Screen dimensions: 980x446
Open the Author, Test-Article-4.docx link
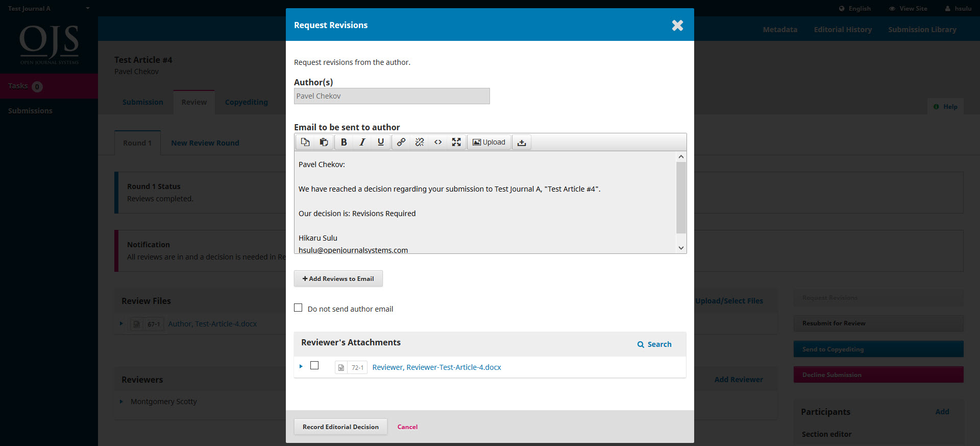coord(212,324)
